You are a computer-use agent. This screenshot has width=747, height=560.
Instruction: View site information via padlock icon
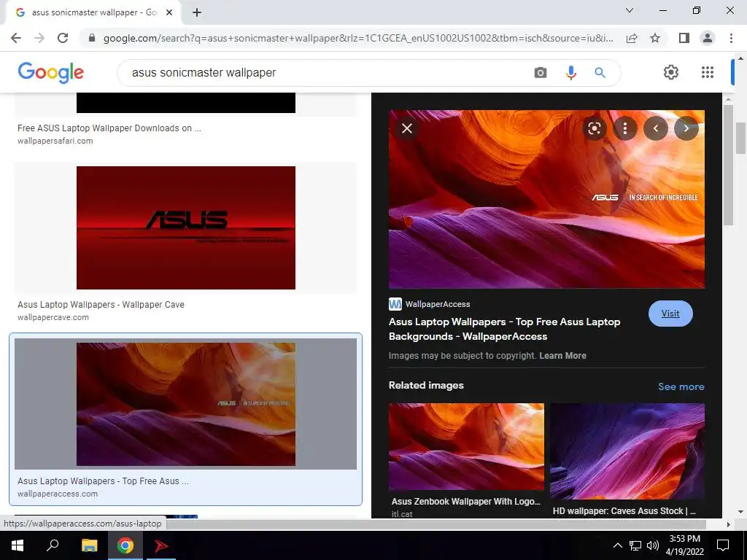click(x=92, y=38)
